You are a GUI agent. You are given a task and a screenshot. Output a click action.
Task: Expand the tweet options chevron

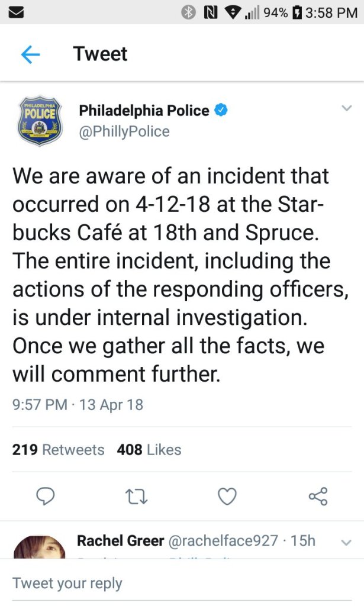(x=346, y=108)
